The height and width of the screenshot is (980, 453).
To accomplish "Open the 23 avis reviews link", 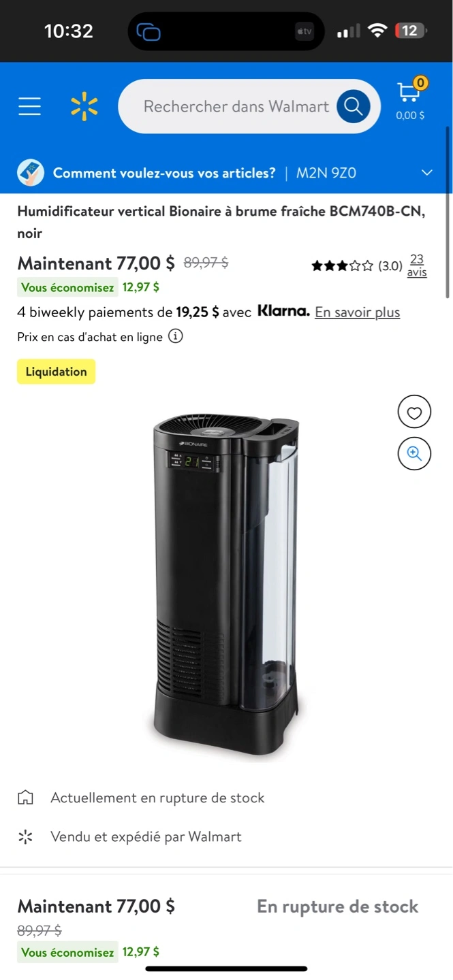I will tap(417, 265).
